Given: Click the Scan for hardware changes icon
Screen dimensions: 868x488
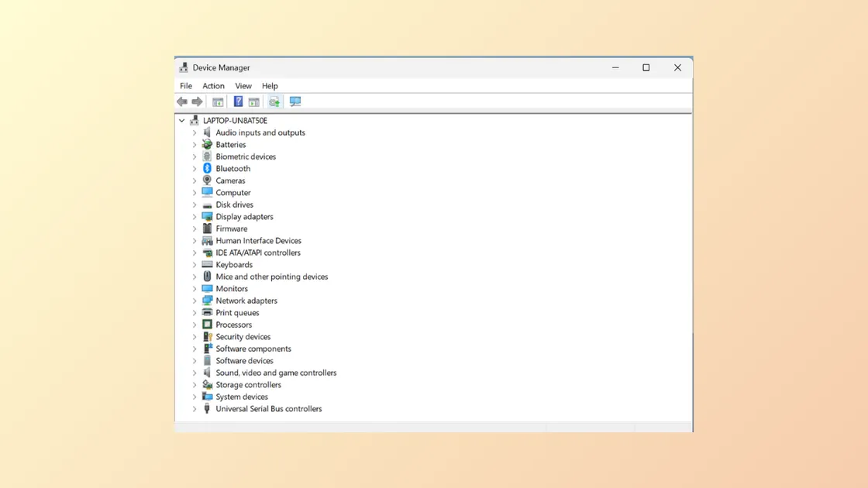Looking at the screenshot, I should pyautogui.click(x=274, y=101).
